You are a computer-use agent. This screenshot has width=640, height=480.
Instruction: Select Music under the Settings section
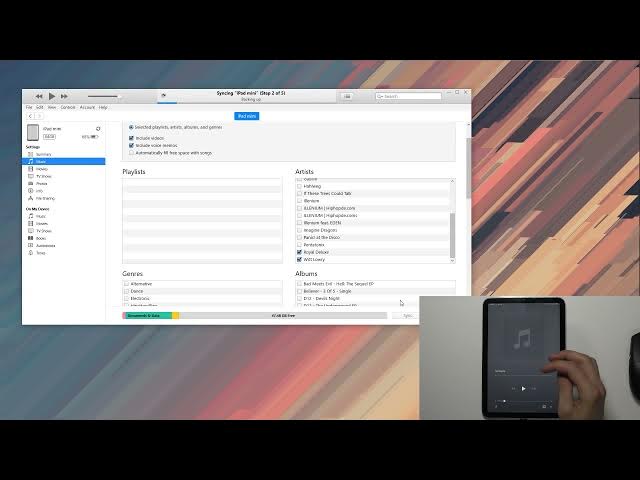tap(64, 162)
